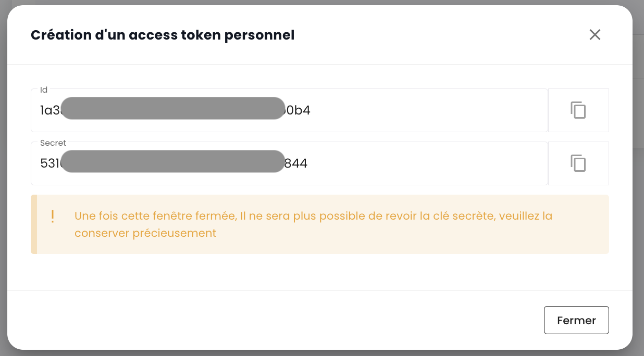Screen dimensions: 644x356
Task: Focus the Id text field
Action: click(417, 110)
